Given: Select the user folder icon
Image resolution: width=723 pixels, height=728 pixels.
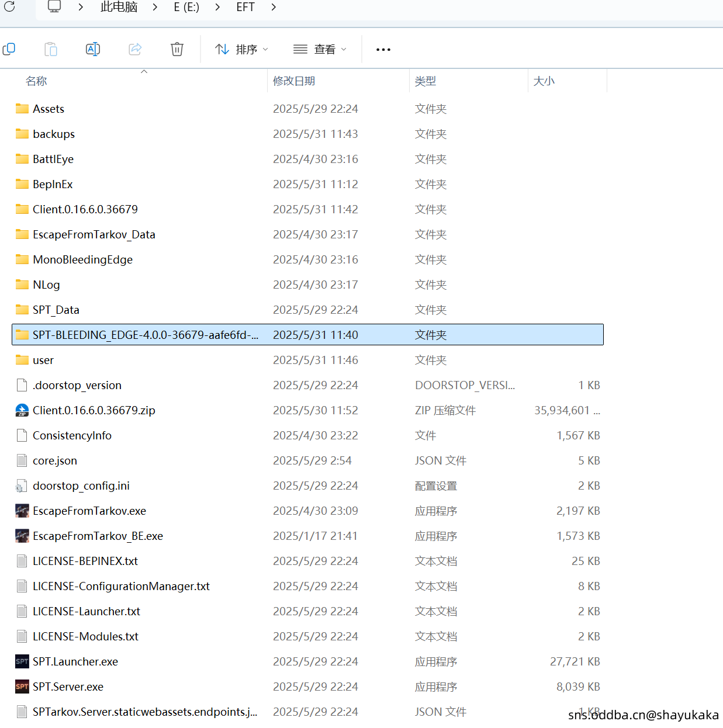Looking at the screenshot, I should (22, 360).
